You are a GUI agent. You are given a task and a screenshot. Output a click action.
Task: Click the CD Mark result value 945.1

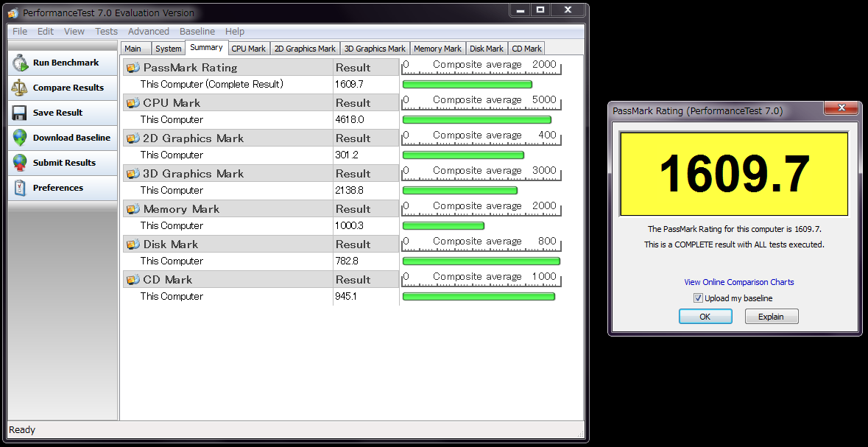click(346, 296)
